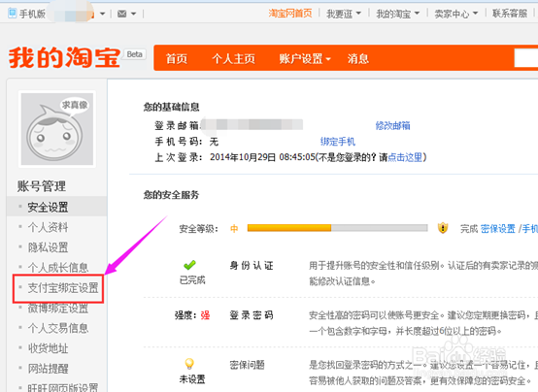
Task: Select 个人资料 in sidebar
Action: [x=48, y=227]
